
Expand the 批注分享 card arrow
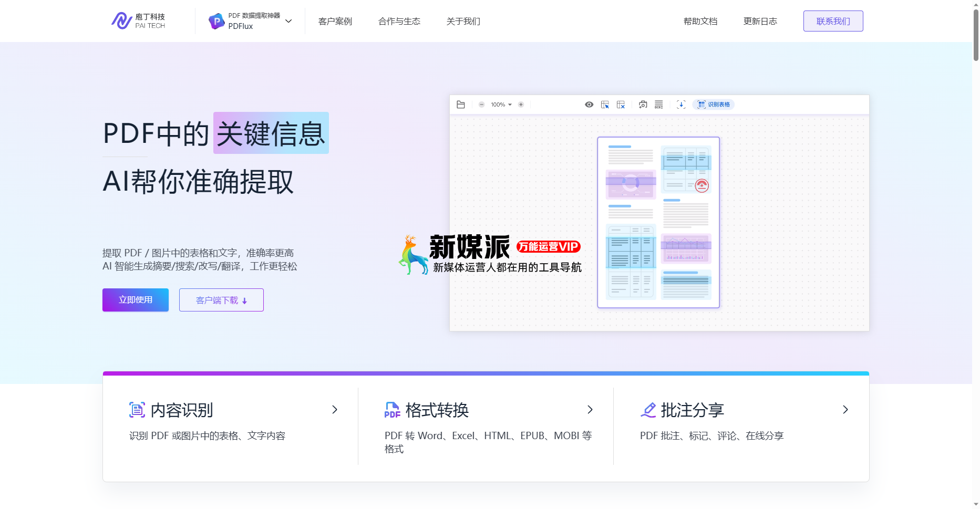845,410
